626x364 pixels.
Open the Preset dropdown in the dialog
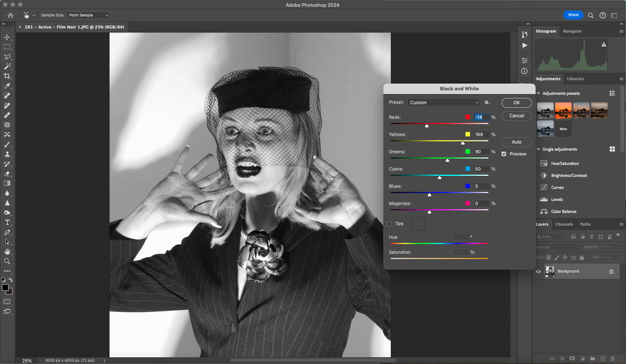[x=443, y=103]
